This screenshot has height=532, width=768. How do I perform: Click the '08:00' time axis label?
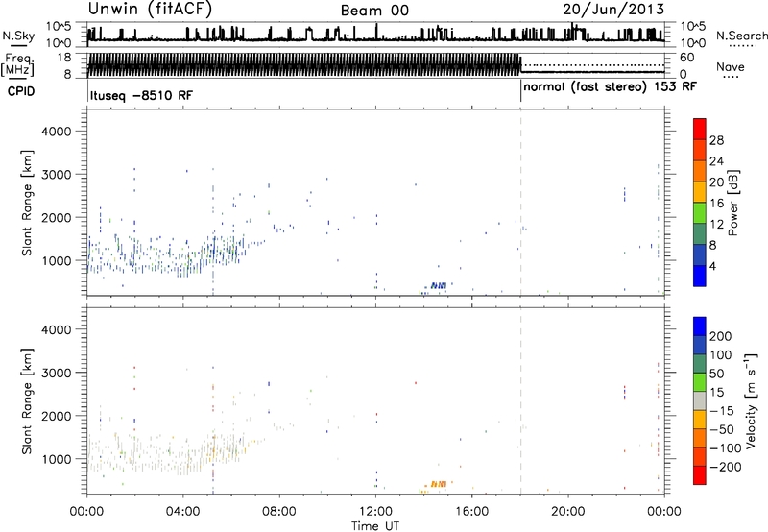click(279, 512)
